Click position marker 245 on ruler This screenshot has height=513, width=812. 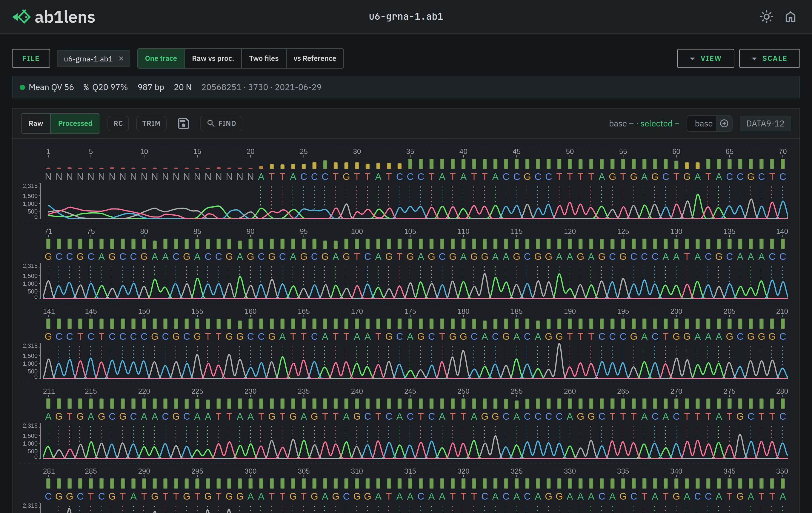(x=410, y=391)
